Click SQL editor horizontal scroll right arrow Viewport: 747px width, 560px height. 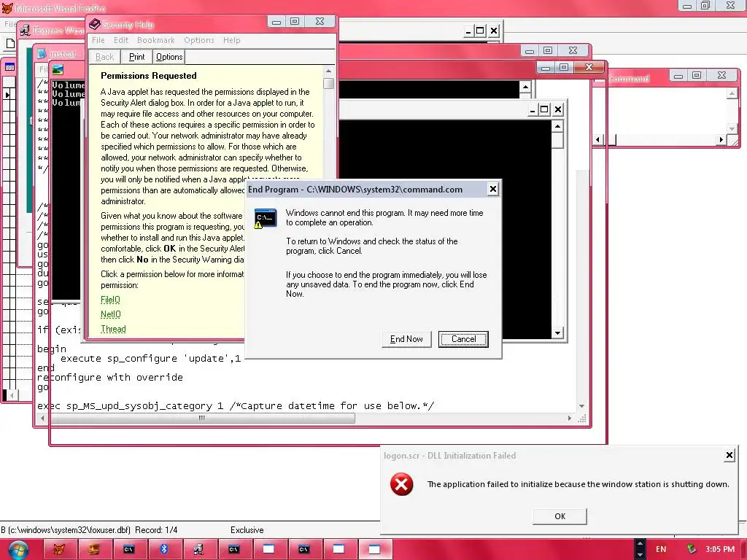(x=569, y=418)
